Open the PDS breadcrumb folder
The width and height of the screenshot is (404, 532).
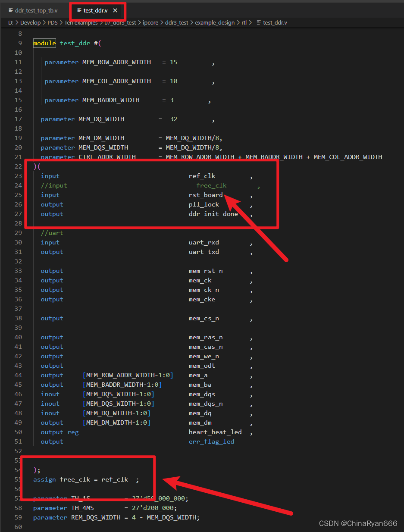point(53,22)
